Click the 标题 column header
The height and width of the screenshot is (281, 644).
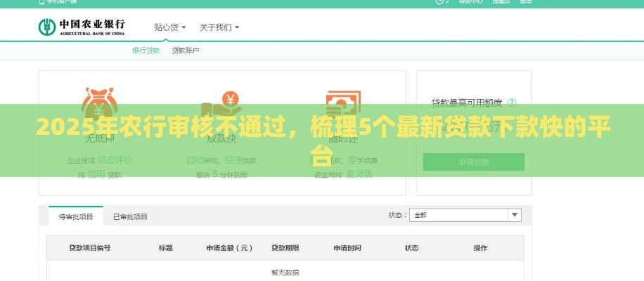pyautogui.click(x=165, y=248)
